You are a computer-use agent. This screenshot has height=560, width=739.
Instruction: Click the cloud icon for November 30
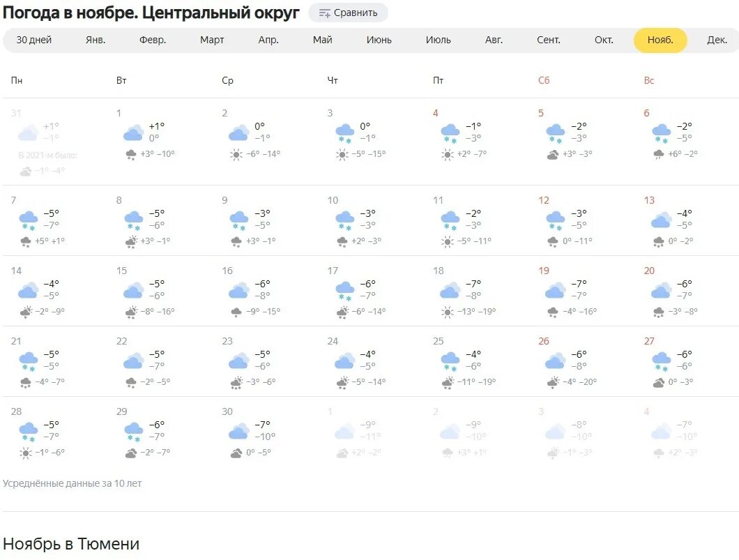(239, 431)
